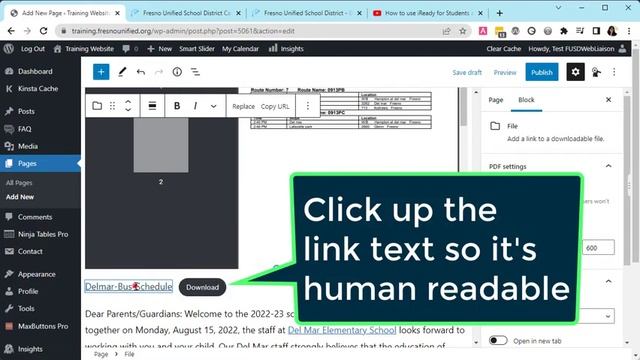This screenshot has width=640, height=360.
Task: Click the Delmar-Bus-Schedule file link text
Action: [129, 287]
